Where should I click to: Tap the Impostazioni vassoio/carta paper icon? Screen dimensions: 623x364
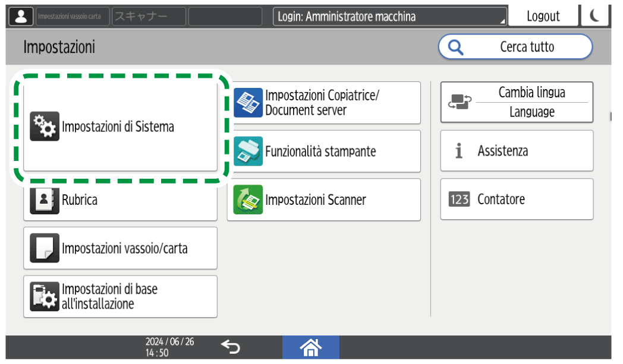(45, 248)
